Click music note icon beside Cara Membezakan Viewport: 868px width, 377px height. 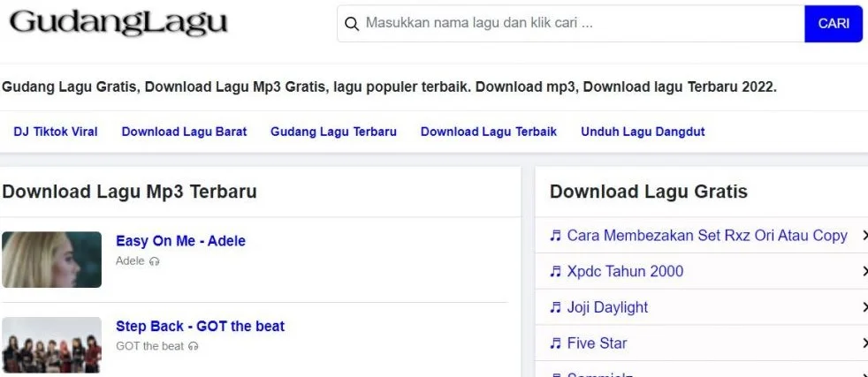pyautogui.click(x=555, y=236)
